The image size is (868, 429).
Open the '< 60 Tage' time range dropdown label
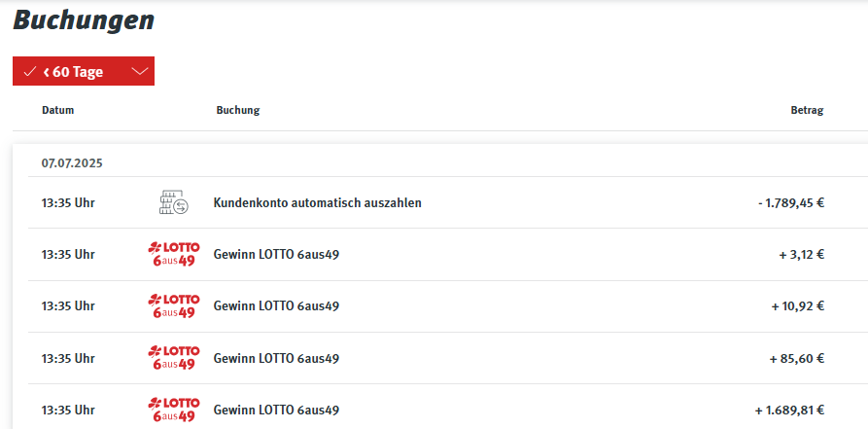[73, 72]
